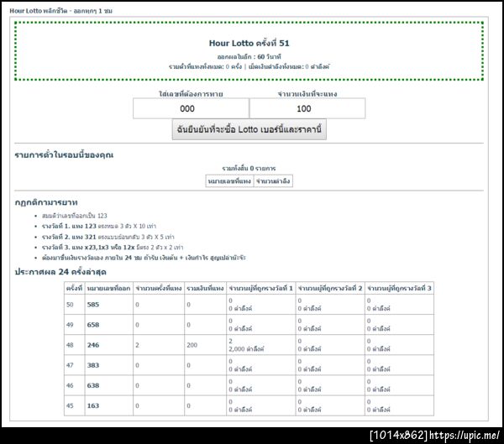Click winning number 638 in round 46

point(93,385)
